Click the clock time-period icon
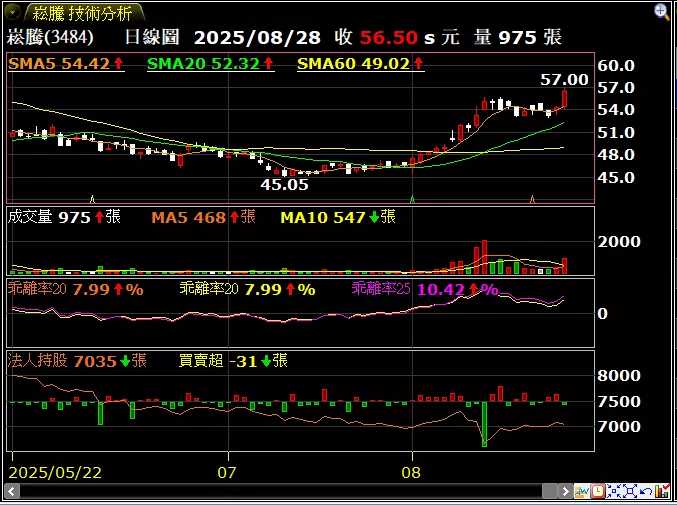The height and width of the screenshot is (505, 677). point(598,491)
